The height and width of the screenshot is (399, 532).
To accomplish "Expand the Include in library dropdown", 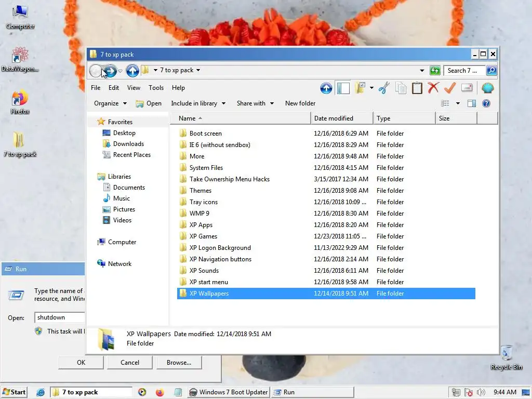I will (198, 103).
